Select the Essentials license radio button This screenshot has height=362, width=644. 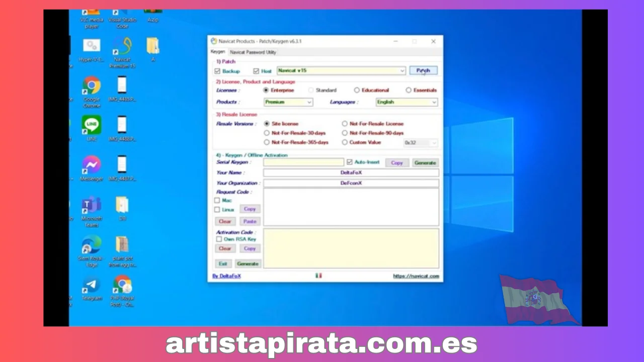pos(409,90)
